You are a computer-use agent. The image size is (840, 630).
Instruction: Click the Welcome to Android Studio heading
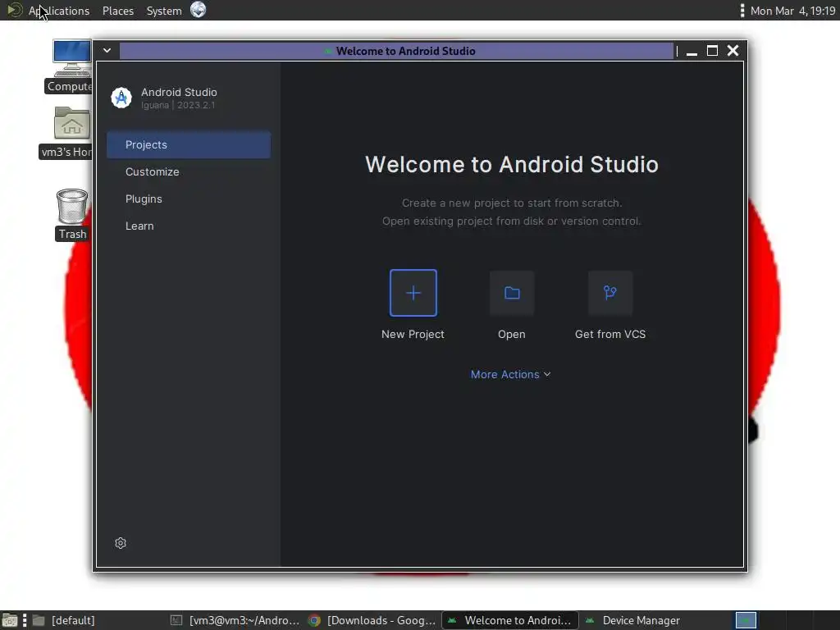pos(512,164)
